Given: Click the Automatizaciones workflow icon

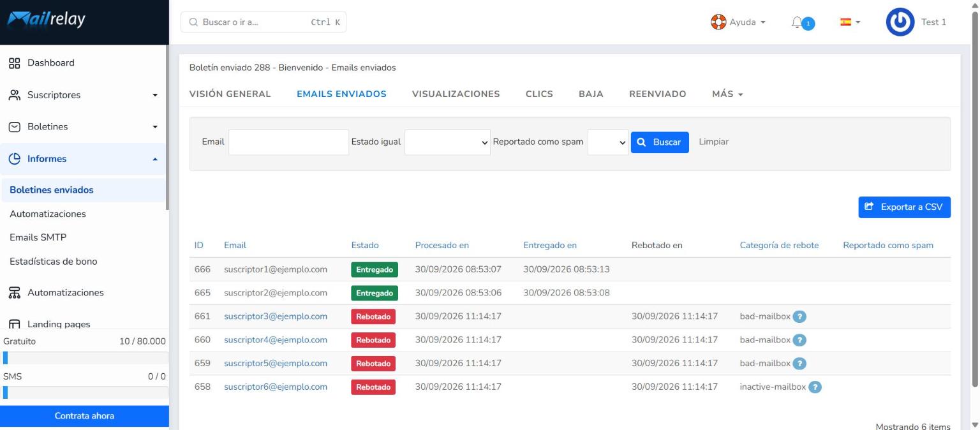Looking at the screenshot, I should click(14, 293).
